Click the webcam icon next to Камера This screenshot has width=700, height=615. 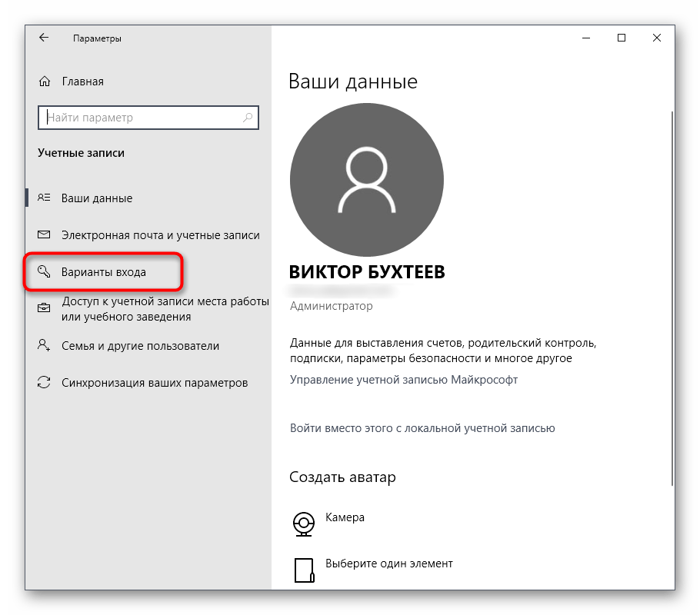click(305, 524)
